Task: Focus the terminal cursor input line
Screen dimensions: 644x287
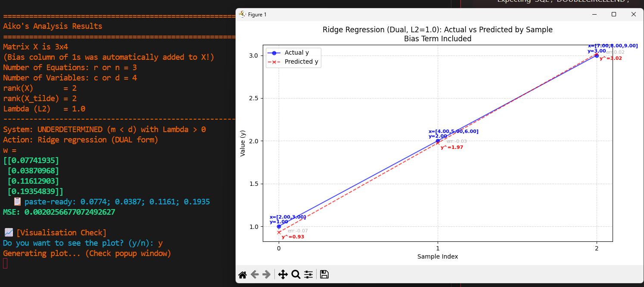Action: 5,263
